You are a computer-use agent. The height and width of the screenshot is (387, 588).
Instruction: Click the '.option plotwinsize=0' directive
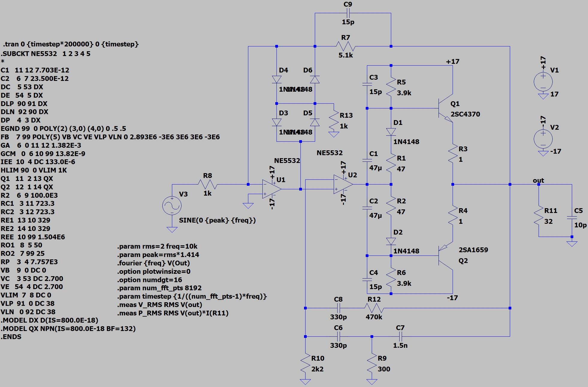pos(154,271)
